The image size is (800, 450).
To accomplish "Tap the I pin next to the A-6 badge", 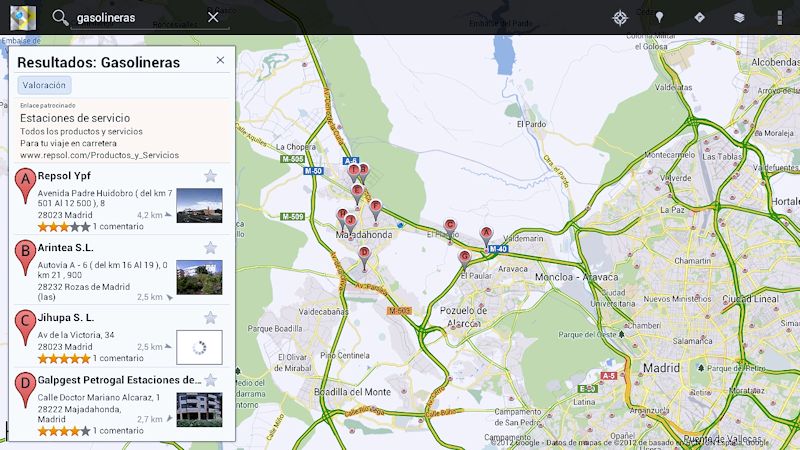I will [353, 173].
